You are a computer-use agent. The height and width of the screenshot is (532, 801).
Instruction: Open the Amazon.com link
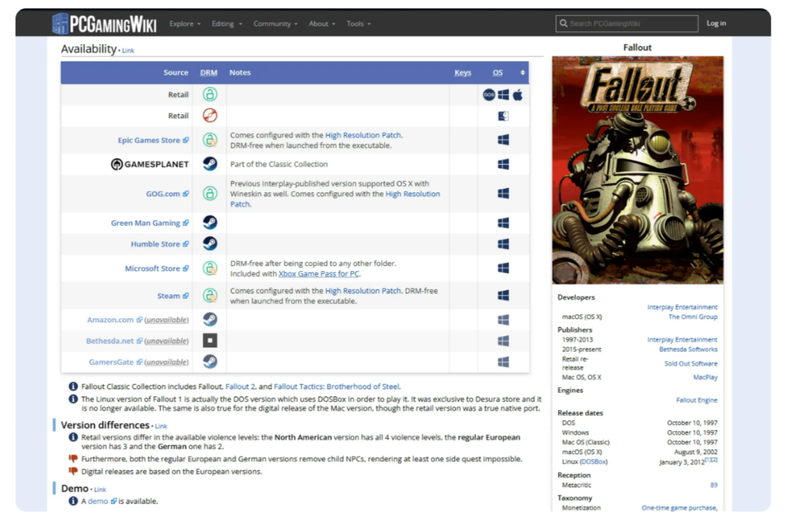(114, 319)
